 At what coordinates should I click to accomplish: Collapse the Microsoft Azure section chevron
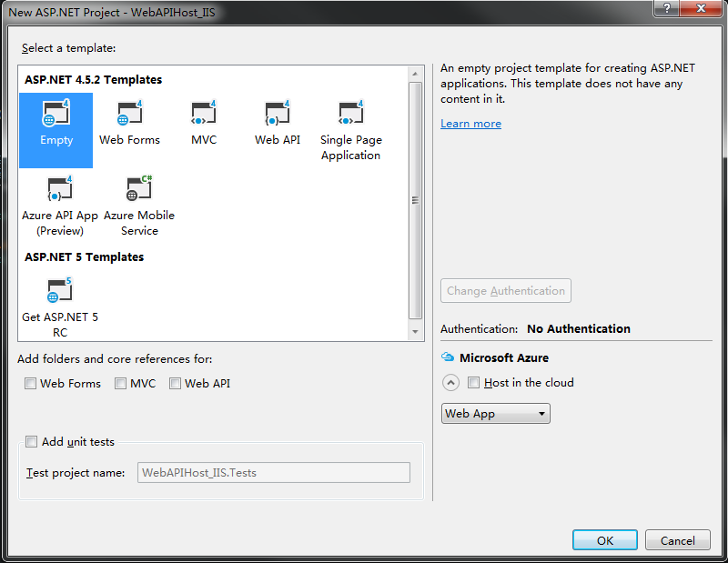(x=450, y=382)
